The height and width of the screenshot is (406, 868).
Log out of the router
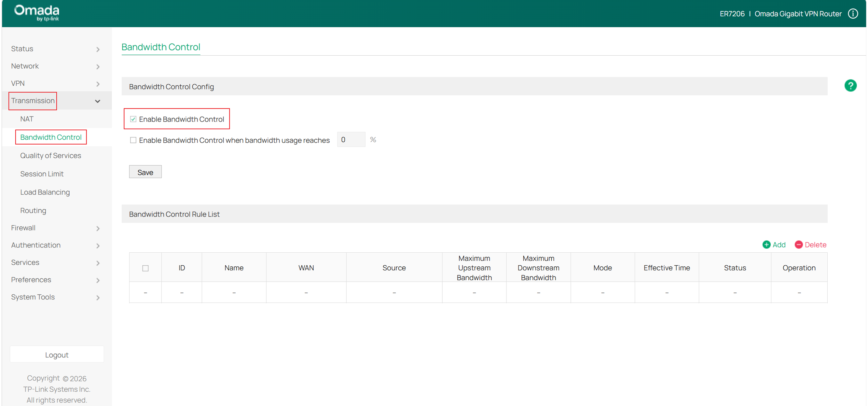tap(57, 355)
